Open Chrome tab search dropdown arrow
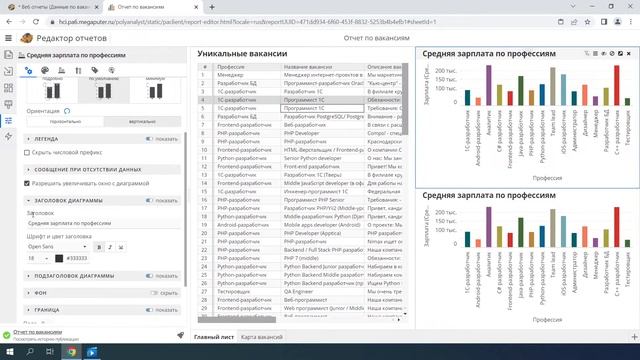 pyautogui.click(x=573, y=7)
